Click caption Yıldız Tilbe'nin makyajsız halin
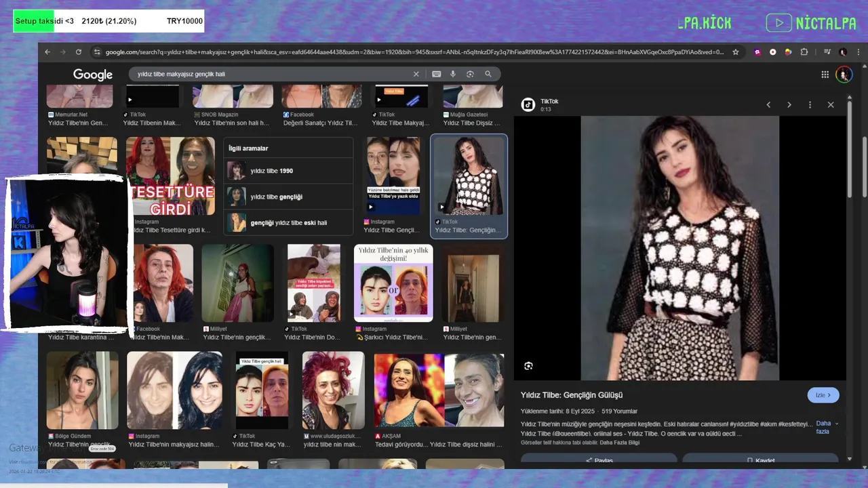Image resolution: width=868 pixels, height=488 pixels. pyautogui.click(x=174, y=445)
